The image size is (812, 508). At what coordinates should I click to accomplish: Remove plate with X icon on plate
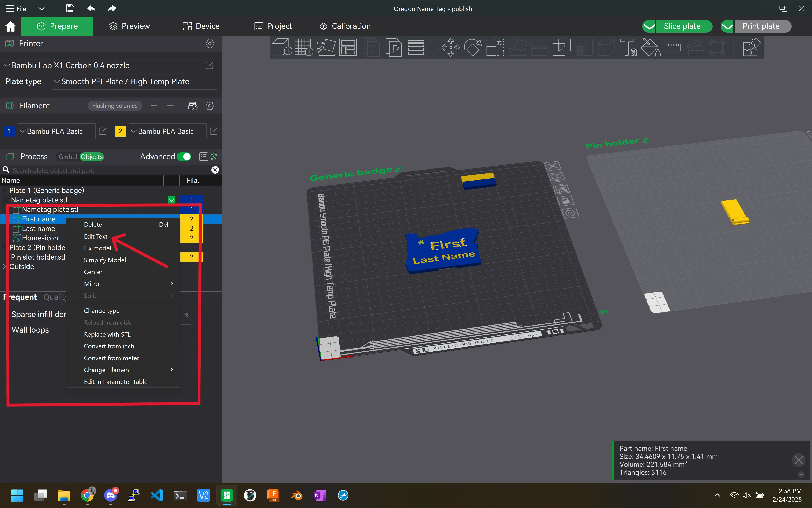click(552, 166)
